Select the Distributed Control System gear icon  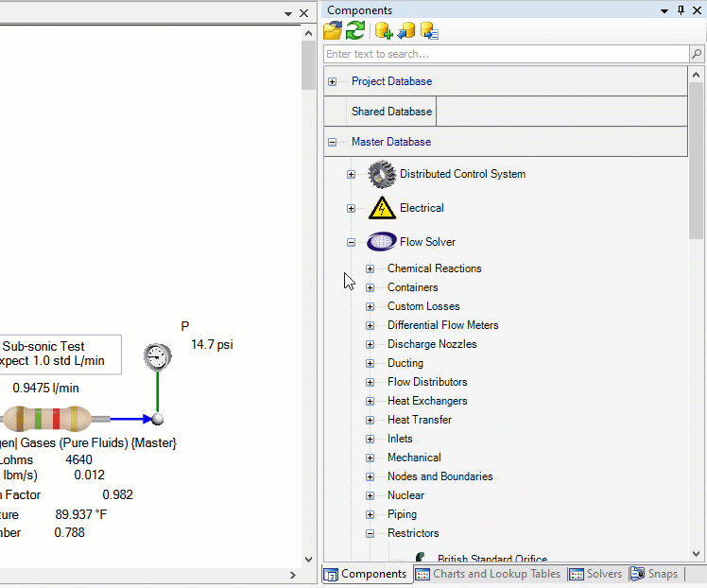click(382, 174)
